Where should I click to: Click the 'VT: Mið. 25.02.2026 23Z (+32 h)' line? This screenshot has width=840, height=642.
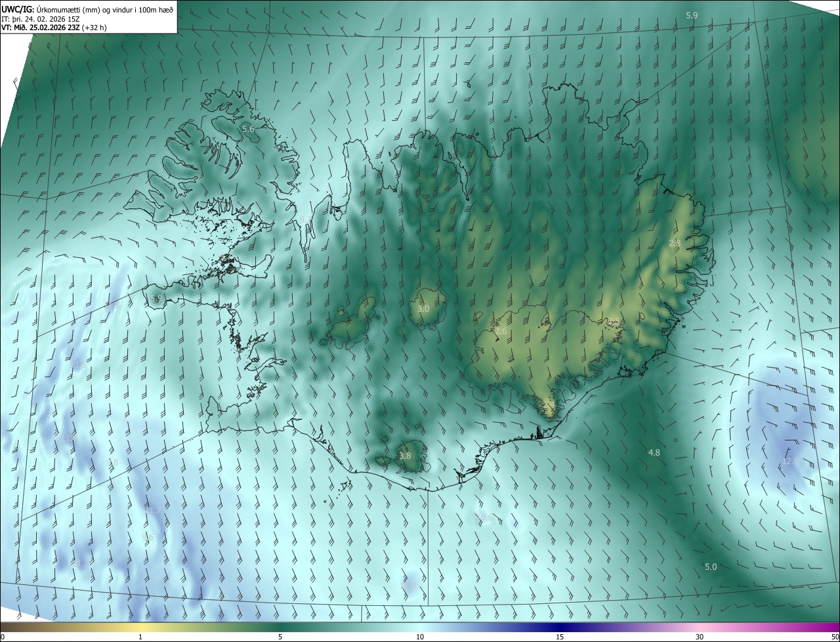[x=53, y=28]
